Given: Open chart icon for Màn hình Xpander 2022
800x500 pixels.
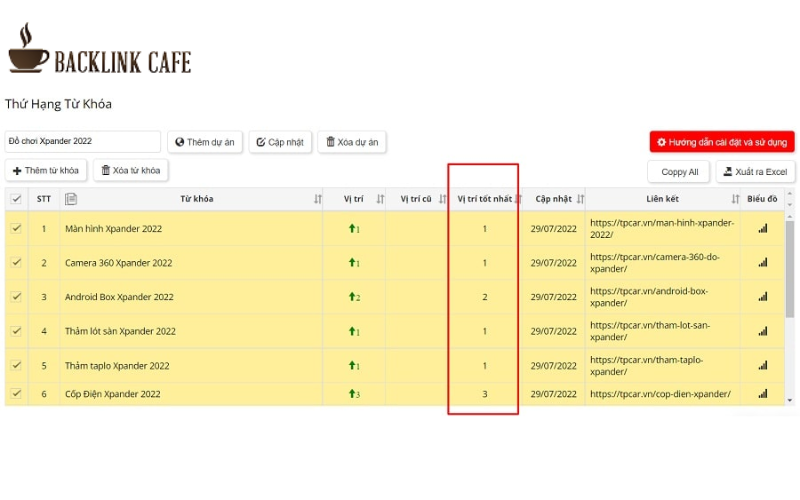Looking at the screenshot, I should click(763, 229).
